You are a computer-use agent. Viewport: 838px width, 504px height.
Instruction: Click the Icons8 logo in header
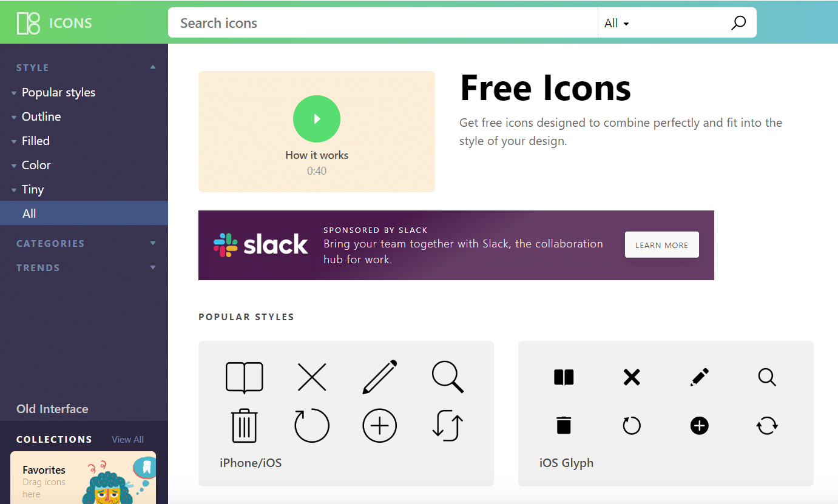[x=54, y=23]
